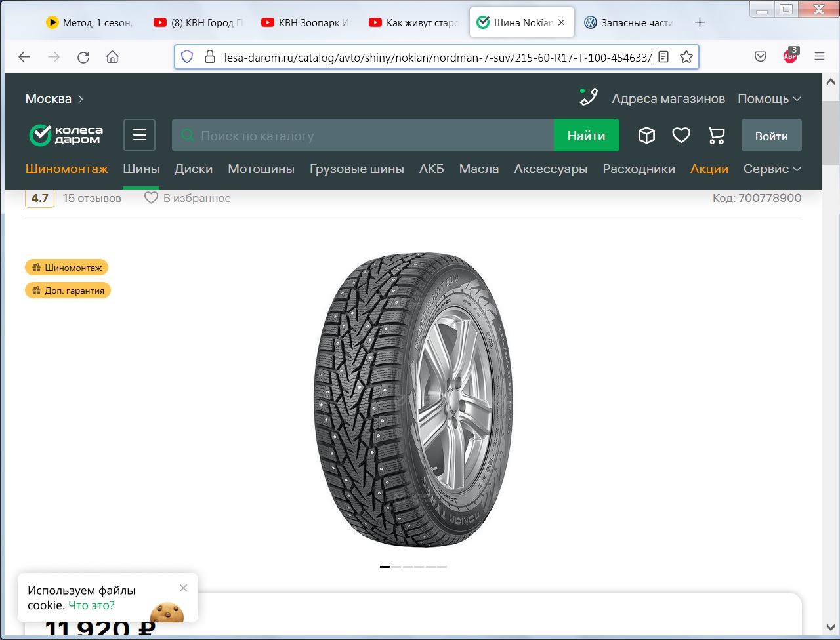Click the 4.7 rating badge
840x640 pixels.
[39, 198]
